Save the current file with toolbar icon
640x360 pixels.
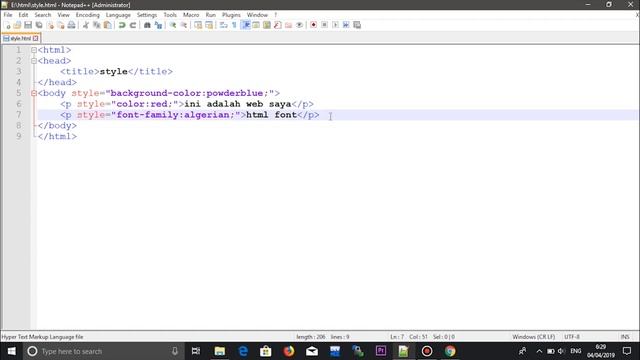[28, 25]
